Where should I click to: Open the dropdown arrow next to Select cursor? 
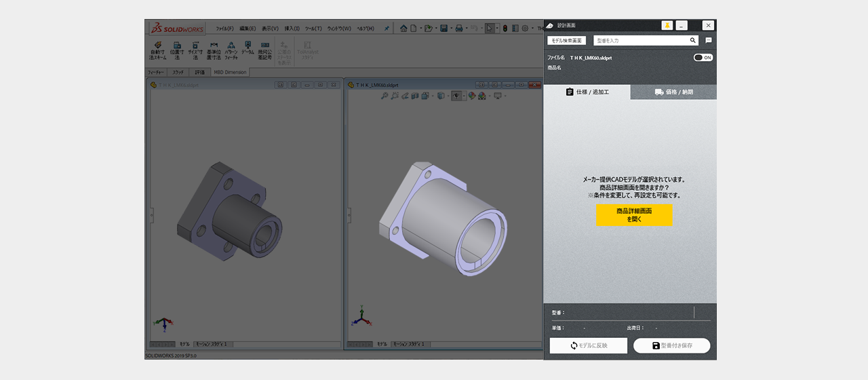click(497, 28)
